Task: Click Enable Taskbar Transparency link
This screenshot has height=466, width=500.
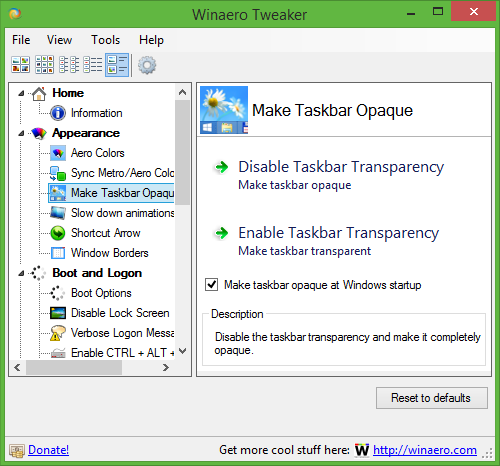Action: pos(339,233)
